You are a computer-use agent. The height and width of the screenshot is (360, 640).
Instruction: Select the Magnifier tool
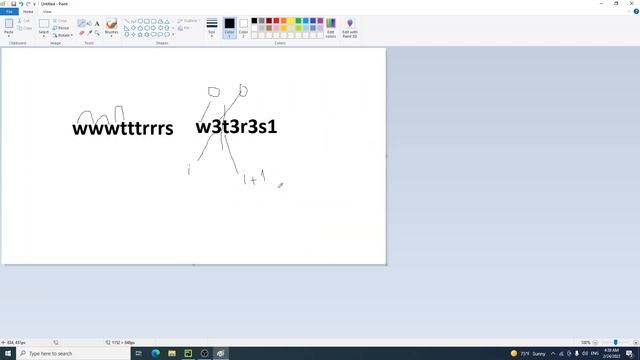click(x=97, y=33)
